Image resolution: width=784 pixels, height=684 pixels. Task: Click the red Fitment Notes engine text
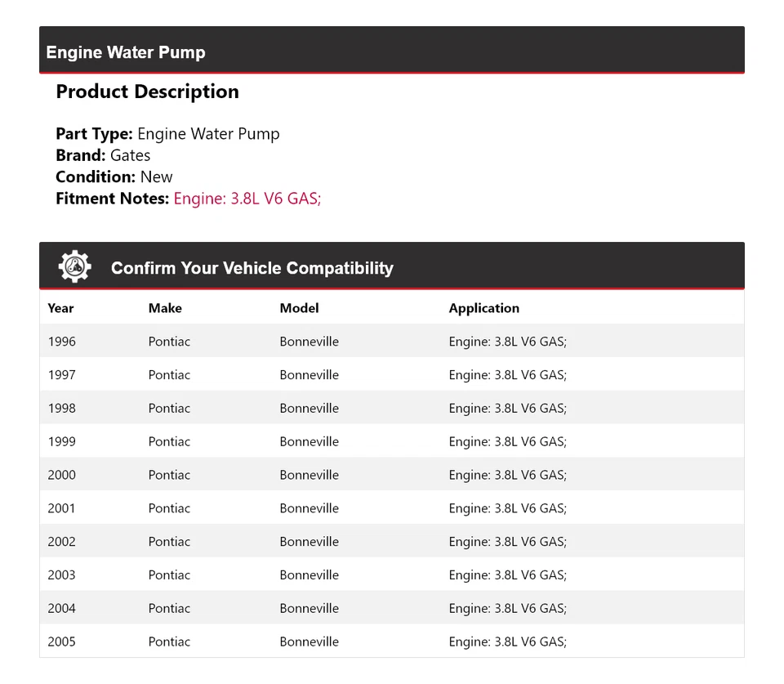tap(247, 199)
